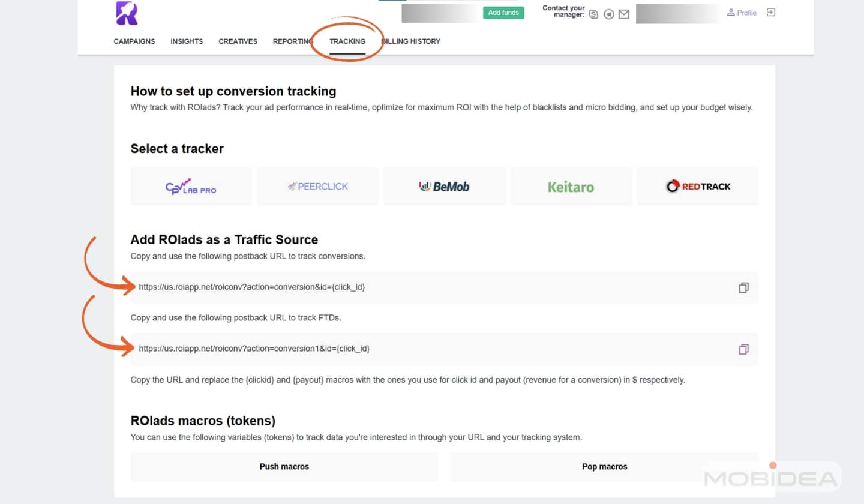Open the Telegram contact icon
864x504 pixels.
[608, 14]
